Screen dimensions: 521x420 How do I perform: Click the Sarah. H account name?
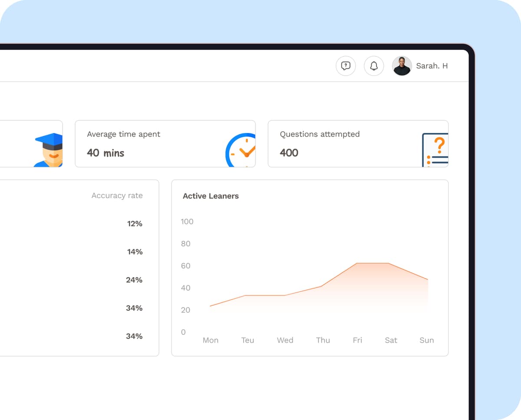(432, 66)
